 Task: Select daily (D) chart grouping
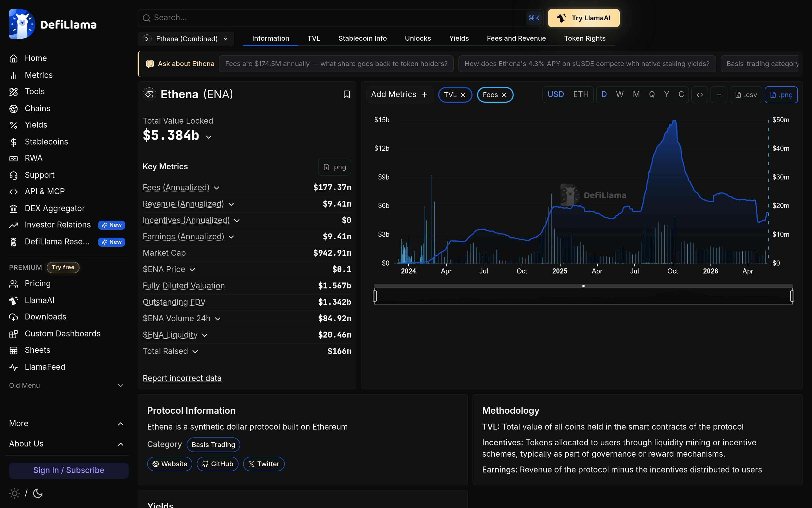coord(604,95)
